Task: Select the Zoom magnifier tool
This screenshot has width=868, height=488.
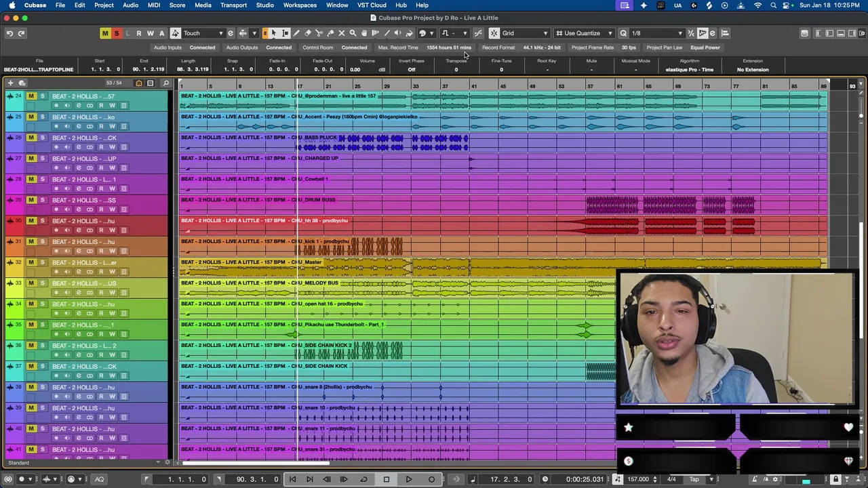Action: tap(353, 33)
